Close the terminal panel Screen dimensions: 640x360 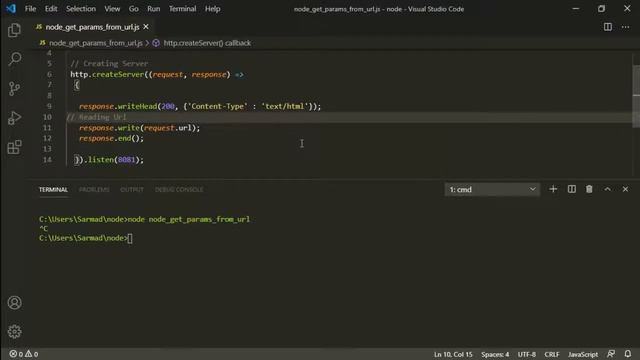(625, 189)
